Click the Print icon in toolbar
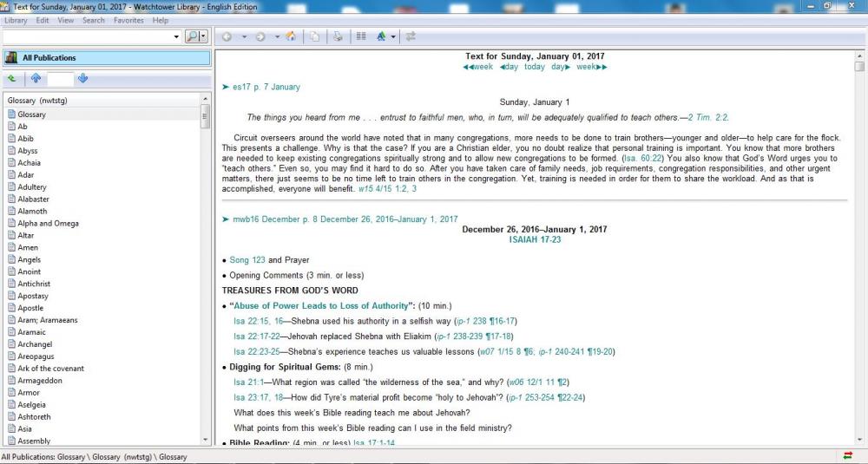The width and height of the screenshot is (868, 464). click(337, 36)
